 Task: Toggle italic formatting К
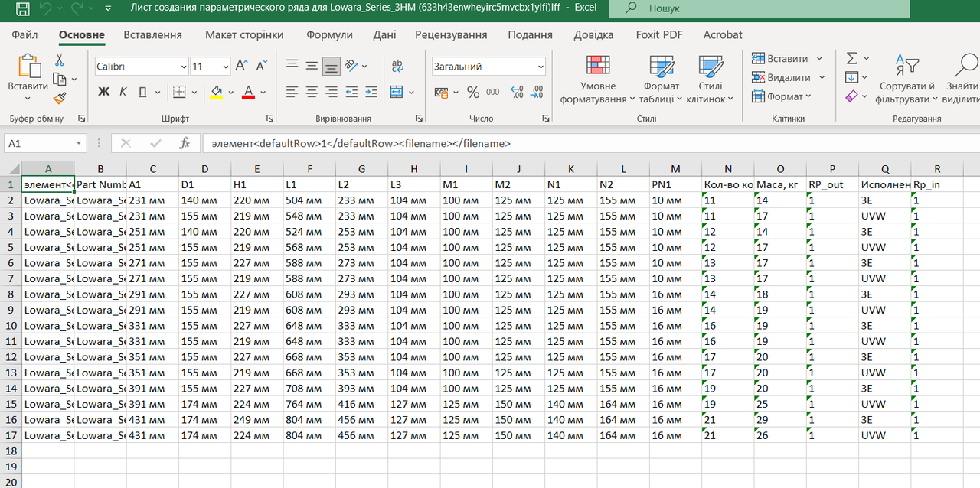point(124,92)
